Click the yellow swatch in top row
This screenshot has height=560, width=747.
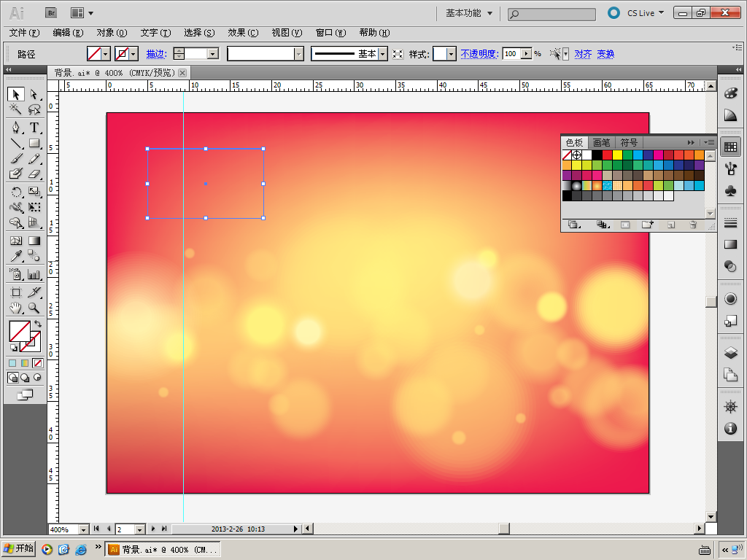(617, 155)
